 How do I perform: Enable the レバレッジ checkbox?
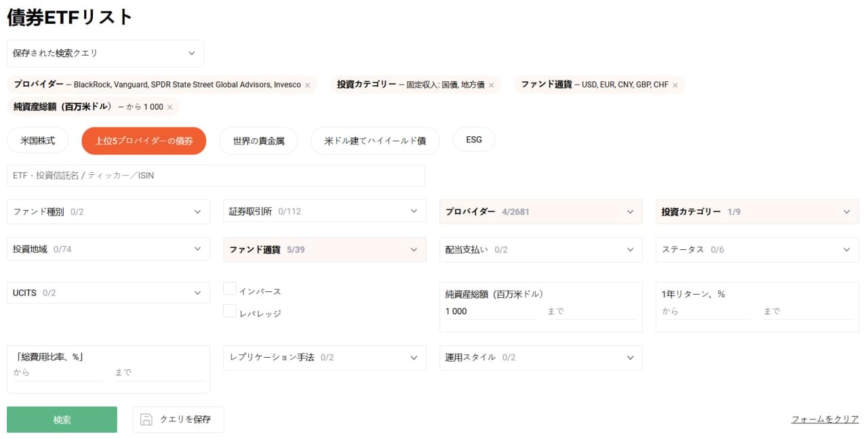[230, 312]
